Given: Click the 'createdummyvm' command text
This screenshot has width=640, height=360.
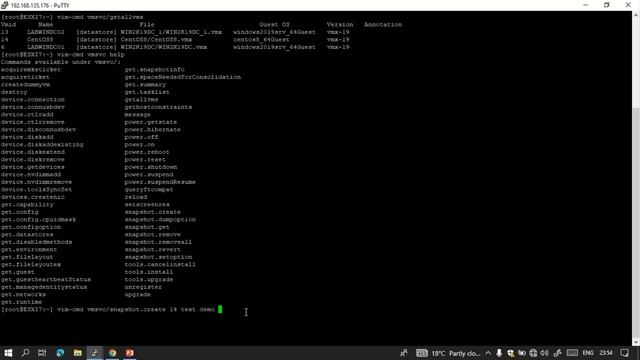Looking at the screenshot, I should click(x=25, y=84).
